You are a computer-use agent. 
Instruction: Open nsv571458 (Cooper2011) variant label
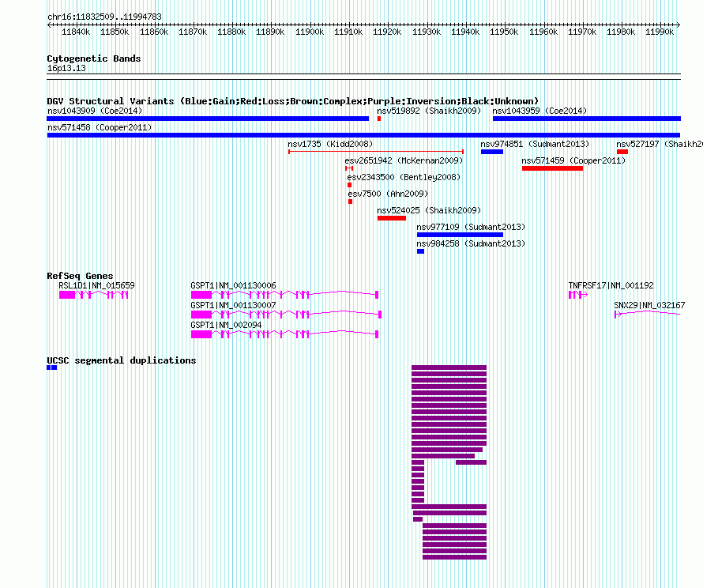tap(100, 127)
